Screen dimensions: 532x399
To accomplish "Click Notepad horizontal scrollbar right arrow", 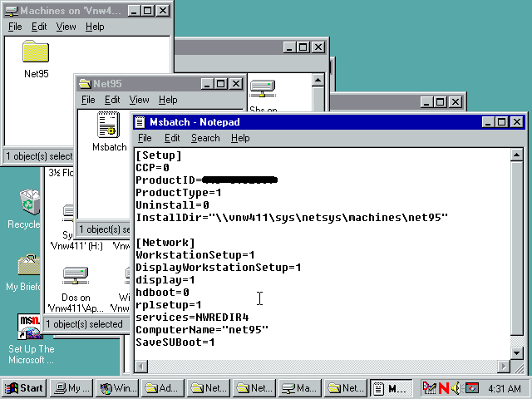I will click(504, 367).
